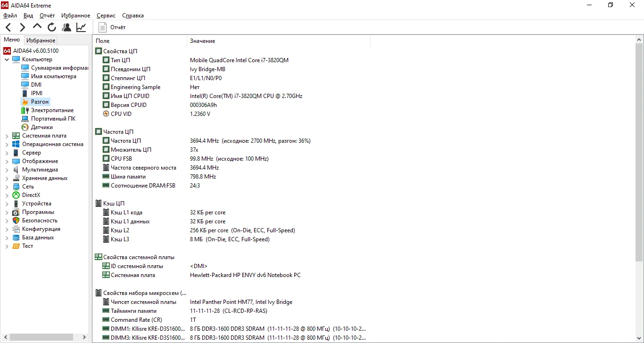Screen dimensions: 644x343
Task: Open the graph chart toolbar icon
Action: (x=81, y=27)
